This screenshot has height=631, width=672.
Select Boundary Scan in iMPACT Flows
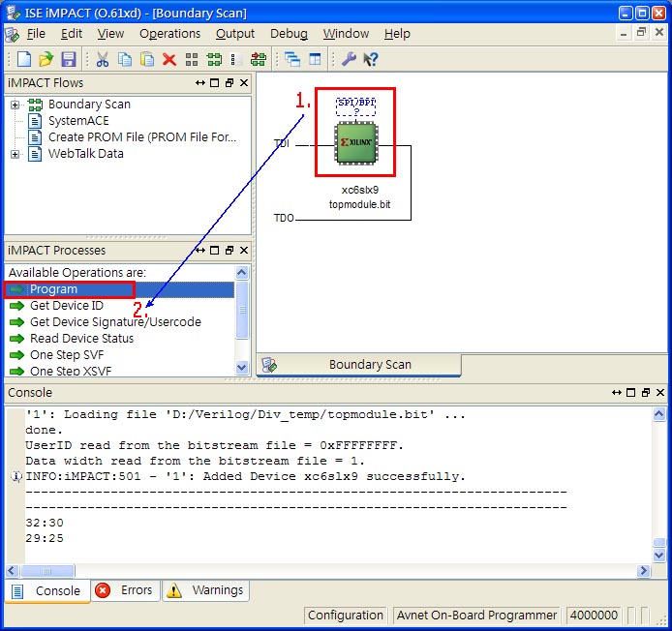click(89, 105)
